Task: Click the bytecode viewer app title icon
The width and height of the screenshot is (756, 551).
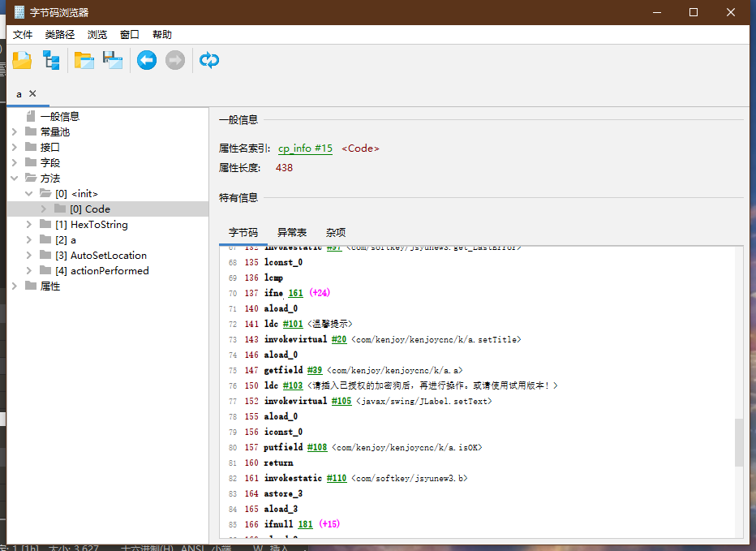Action: [x=19, y=12]
